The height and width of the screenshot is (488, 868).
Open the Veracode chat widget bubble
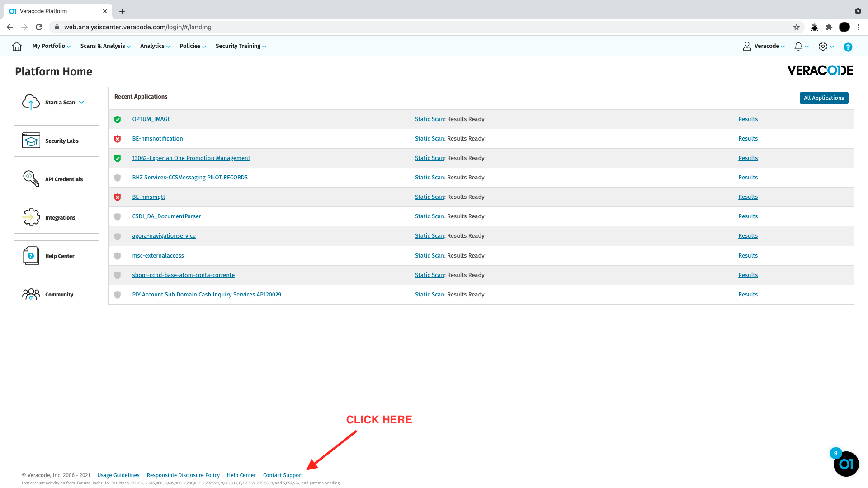pos(846,464)
